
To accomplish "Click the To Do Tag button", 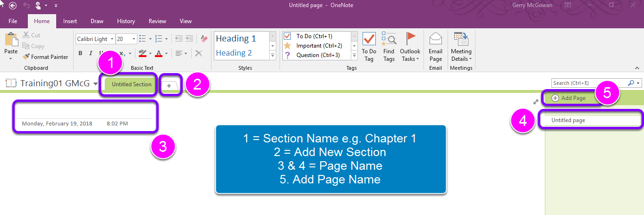I will [369, 47].
